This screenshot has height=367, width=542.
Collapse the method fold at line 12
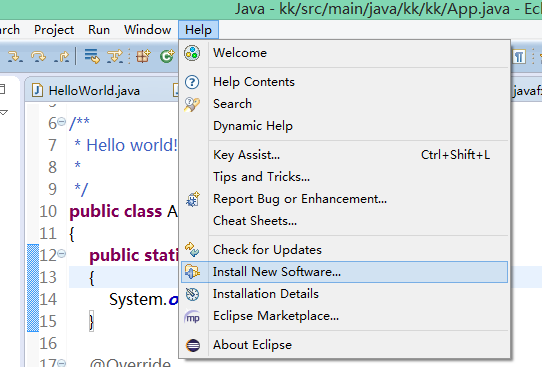pos(62,254)
